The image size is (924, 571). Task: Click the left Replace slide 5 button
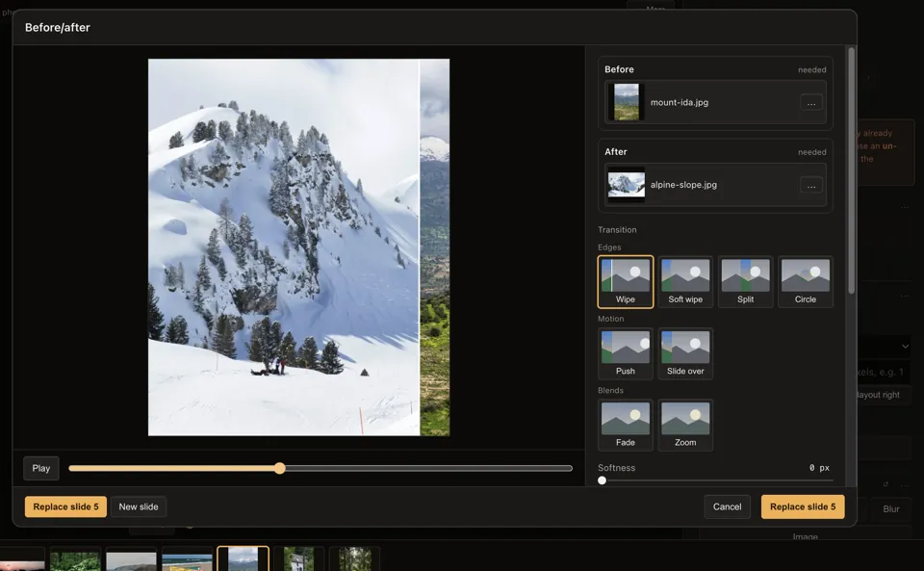click(66, 506)
